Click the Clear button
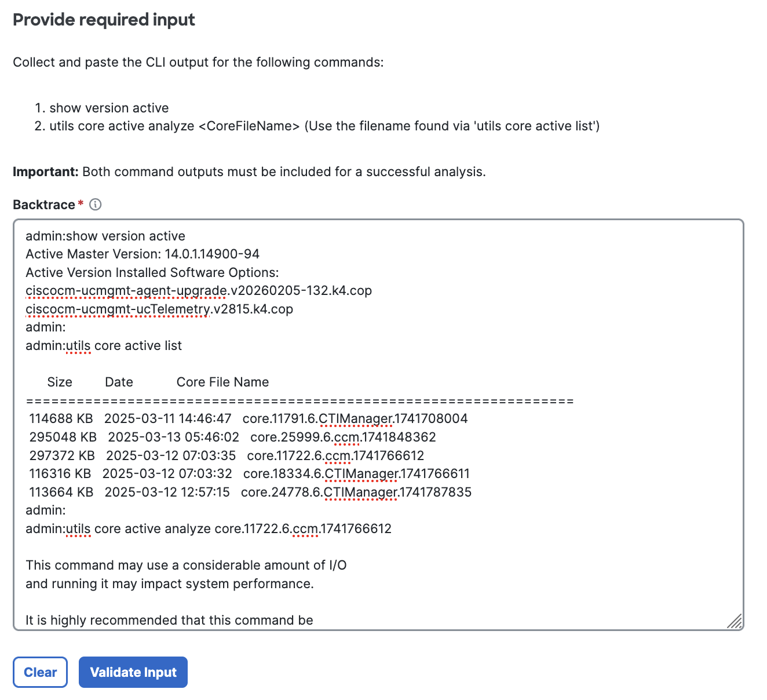 point(40,672)
